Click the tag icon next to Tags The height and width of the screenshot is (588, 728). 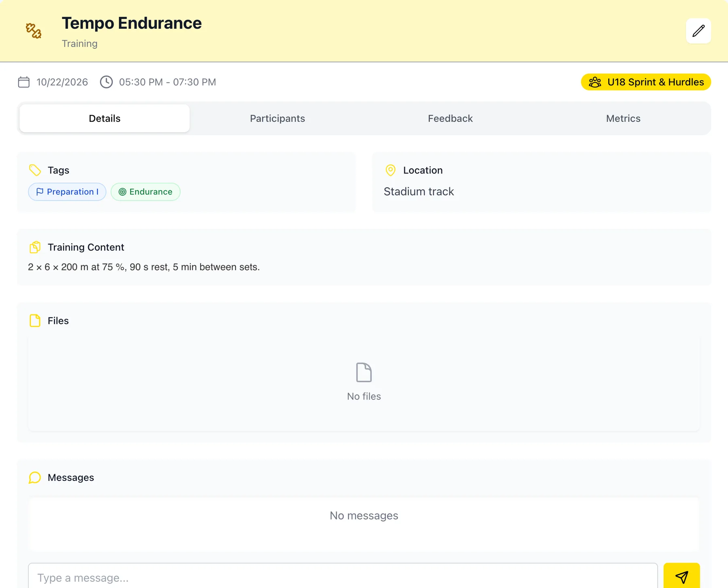coord(35,170)
